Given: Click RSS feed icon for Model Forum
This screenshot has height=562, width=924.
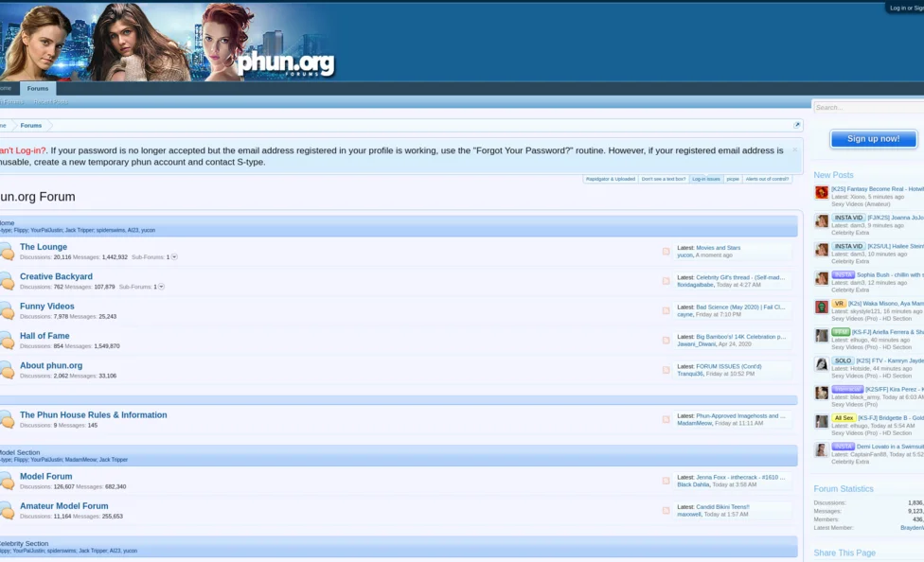Looking at the screenshot, I should [x=666, y=481].
